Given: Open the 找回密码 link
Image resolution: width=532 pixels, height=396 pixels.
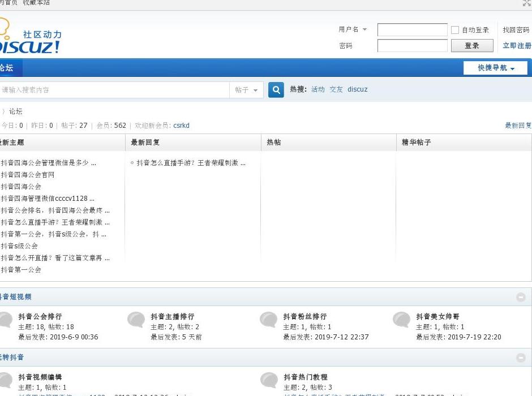Looking at the screenshot, I should pyautogui.click(x=516, y=30).
